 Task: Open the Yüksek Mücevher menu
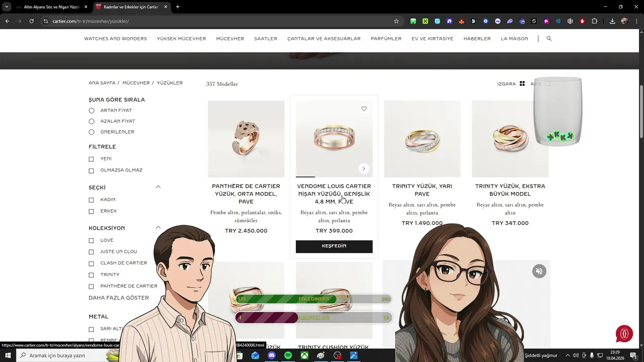coord(181,39)
